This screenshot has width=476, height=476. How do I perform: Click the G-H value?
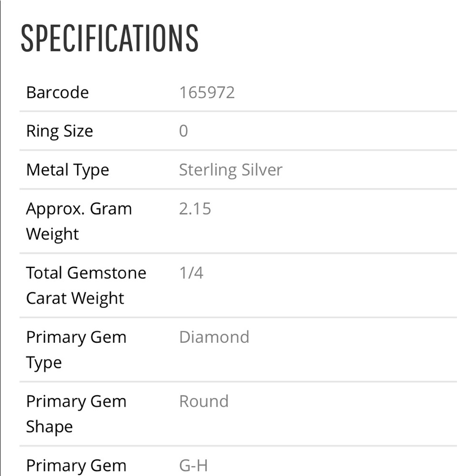pyautogui.click(x=193, y=466)
